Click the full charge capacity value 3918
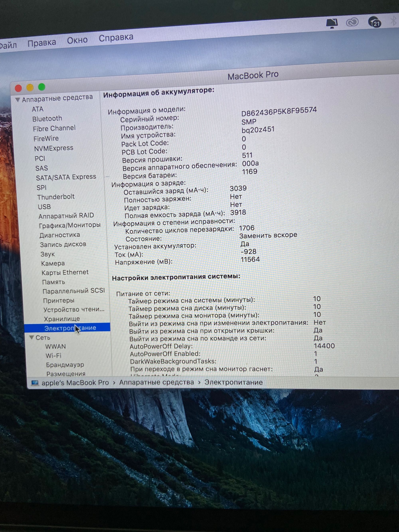This screenshot has height=532, width=399. click(238, 212)
